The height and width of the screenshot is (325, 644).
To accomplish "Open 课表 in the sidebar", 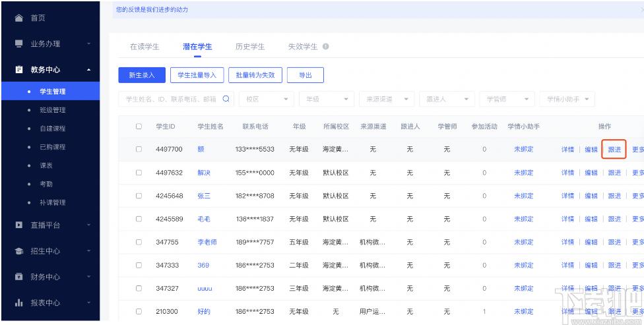I will pos(46,165).
